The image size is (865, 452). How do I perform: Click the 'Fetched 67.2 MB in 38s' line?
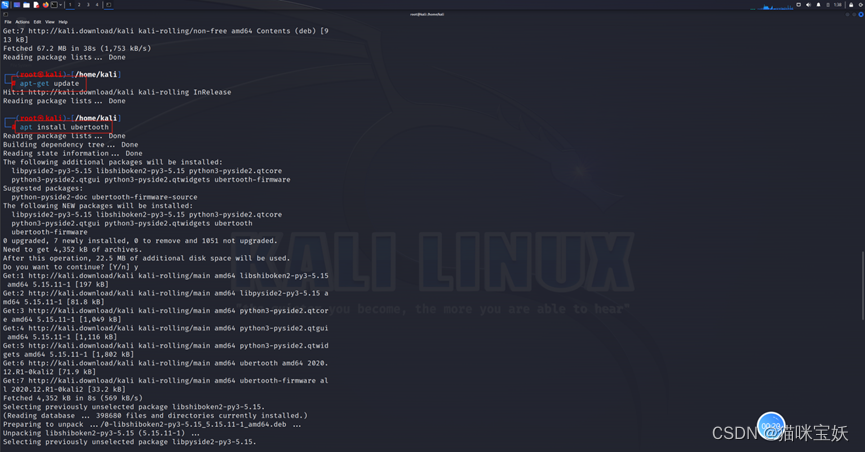click(77, 49)
